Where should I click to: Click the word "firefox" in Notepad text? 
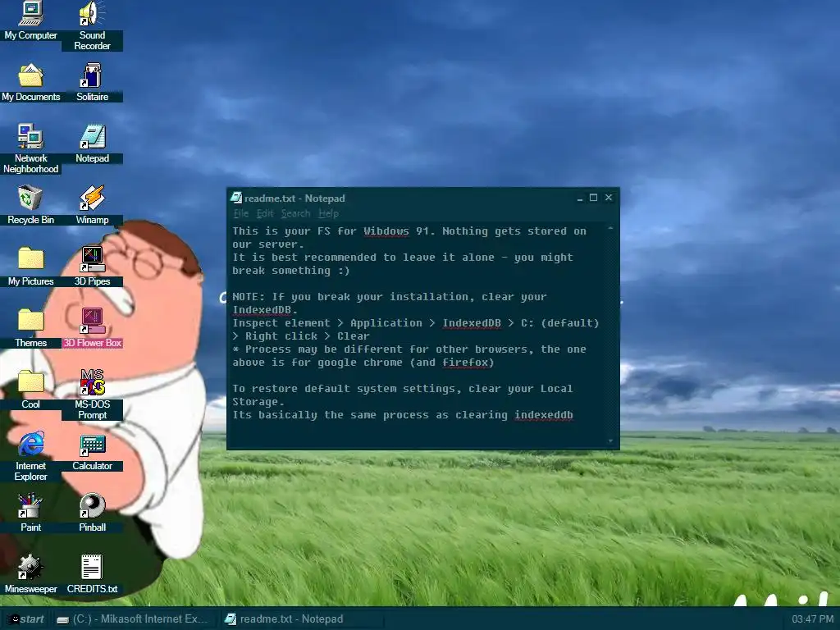[x=466, y=362]
